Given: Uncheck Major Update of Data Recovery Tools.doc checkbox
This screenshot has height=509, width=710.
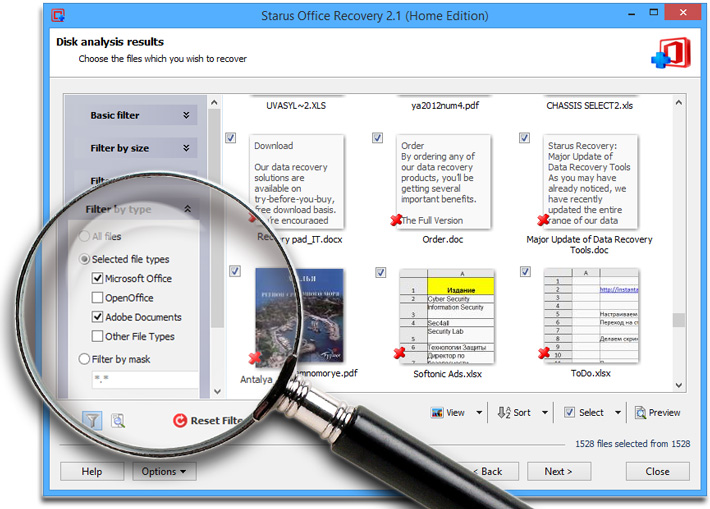Looking at the screenshot, I should point(524,138).
